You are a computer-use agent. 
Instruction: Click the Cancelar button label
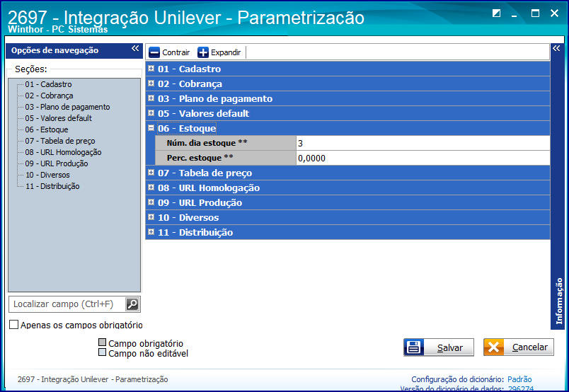click(x=530, y=347)
